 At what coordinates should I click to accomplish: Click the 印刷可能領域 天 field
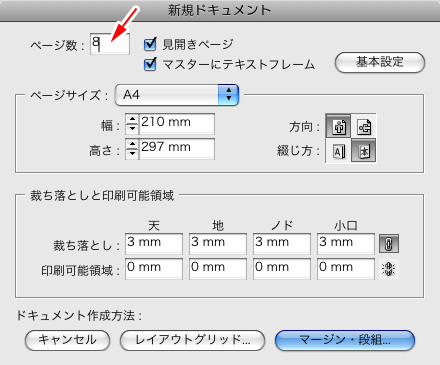[154, 269]
